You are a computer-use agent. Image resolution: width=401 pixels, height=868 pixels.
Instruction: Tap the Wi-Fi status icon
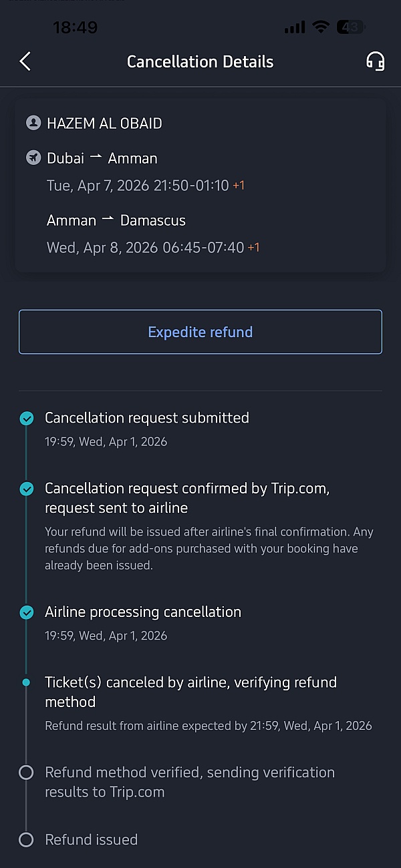pyautogui.click(x=321, y=27)
